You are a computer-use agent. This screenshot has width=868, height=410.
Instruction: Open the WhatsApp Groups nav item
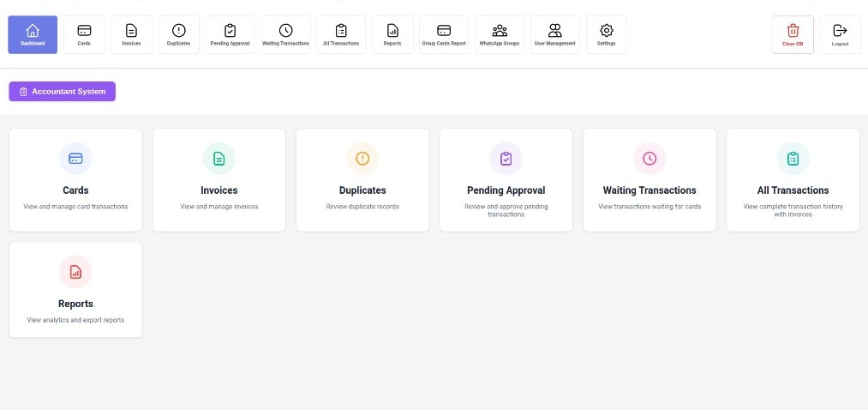coord(500,34)
